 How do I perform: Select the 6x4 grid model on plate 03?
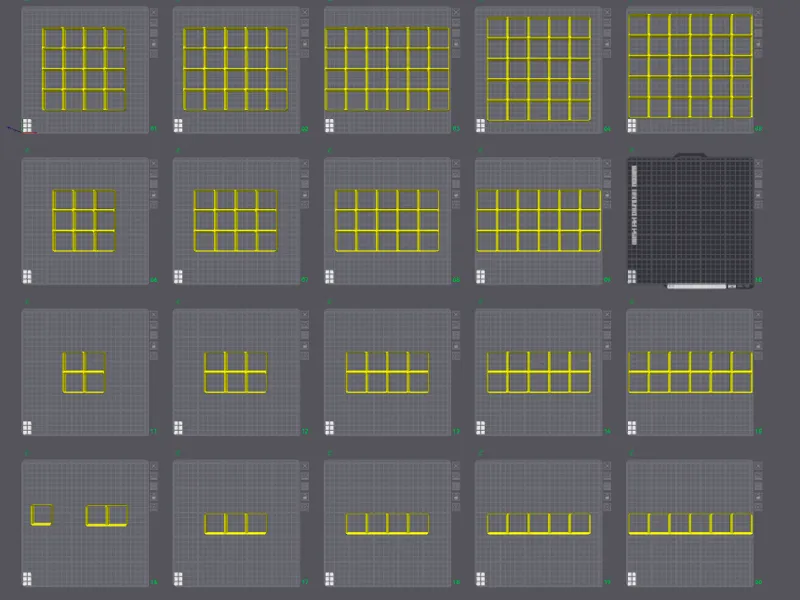pos(387,69)
